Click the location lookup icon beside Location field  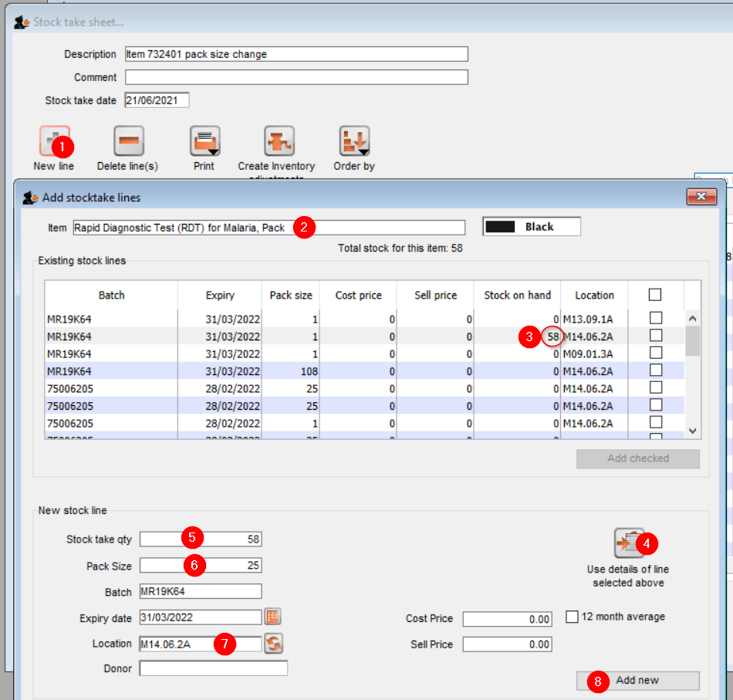273,644
